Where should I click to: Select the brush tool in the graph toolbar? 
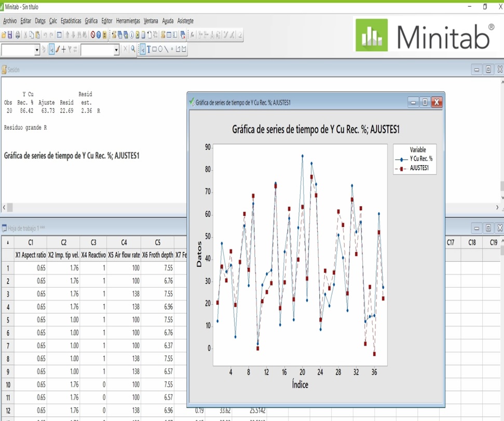[x=58, y=49]
